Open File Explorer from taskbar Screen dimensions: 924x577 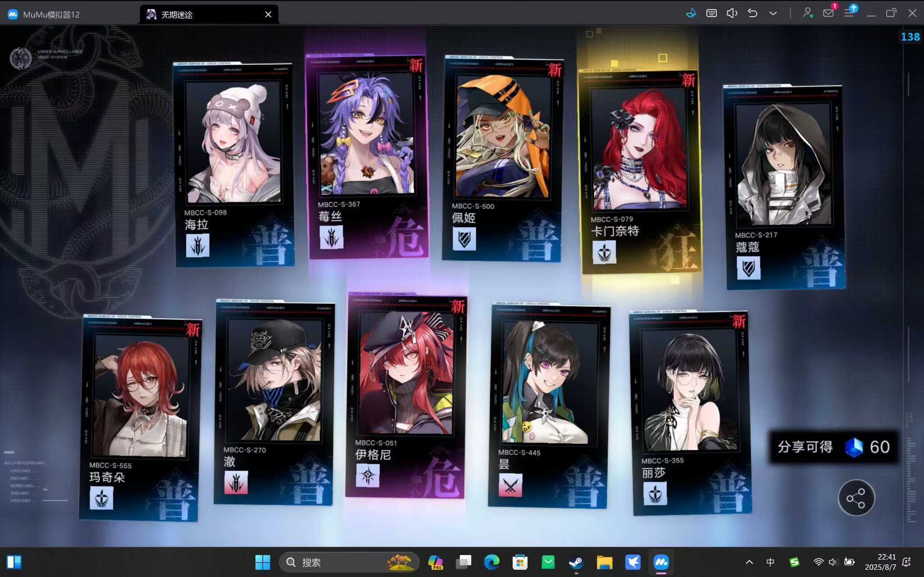coord(604,562)
